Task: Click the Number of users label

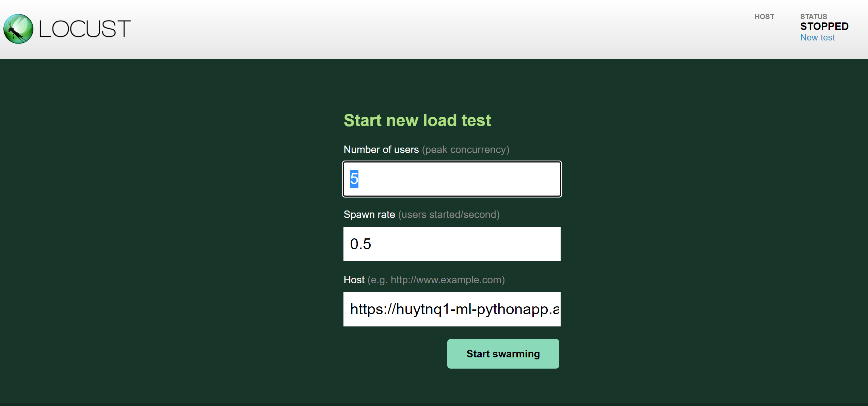Action: (x=381, y=150)
